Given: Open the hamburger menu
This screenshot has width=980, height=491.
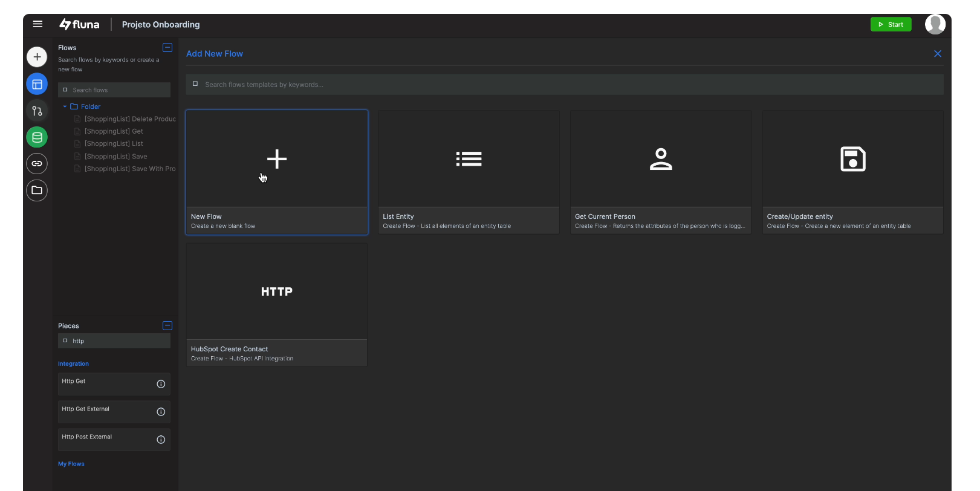Looking at the screenshot, I should click(x=37, y=24).
